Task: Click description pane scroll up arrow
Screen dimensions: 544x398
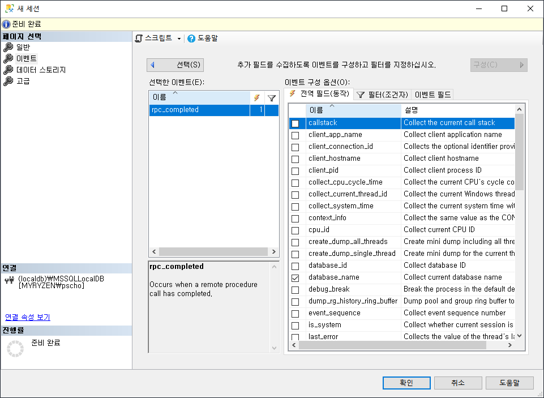Action: click(274, 267)
